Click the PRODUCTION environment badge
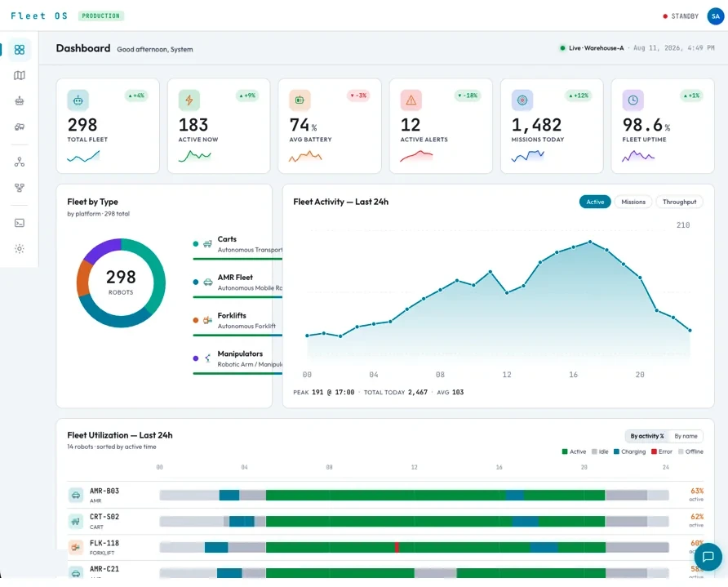This screenshot has height=587, width=728. [100, 16]
